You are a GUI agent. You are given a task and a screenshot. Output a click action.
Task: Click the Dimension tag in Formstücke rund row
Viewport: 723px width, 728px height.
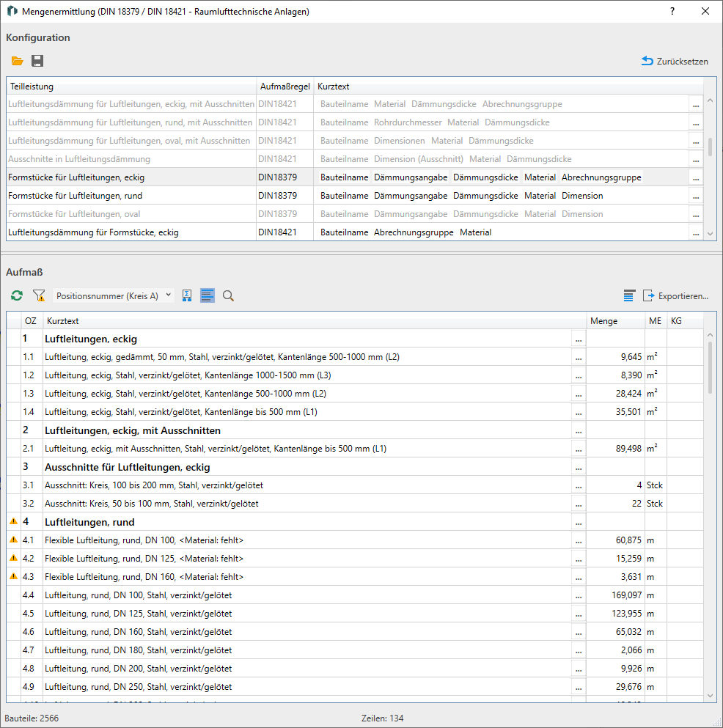tap(582, 196)
